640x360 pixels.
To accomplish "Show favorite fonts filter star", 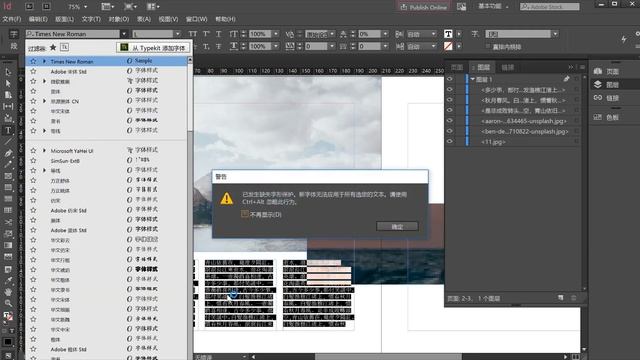I will (53, 47).
